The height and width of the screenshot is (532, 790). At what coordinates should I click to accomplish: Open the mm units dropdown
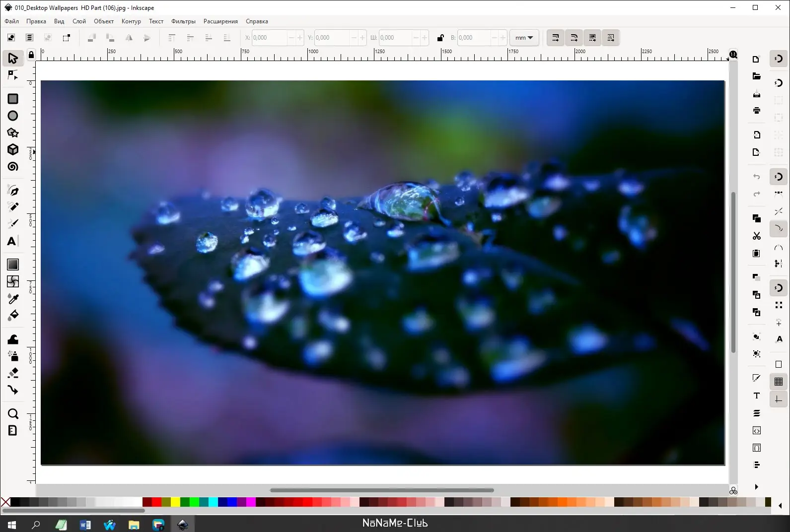coord(524,38)
